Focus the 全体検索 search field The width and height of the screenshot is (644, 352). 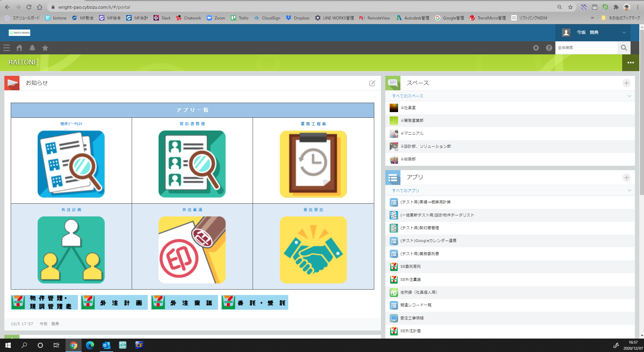coord(586,48)
